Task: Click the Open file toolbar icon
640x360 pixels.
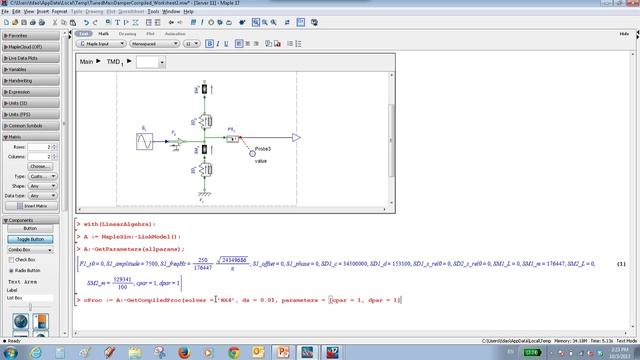Action: click(x=15, y=22)
